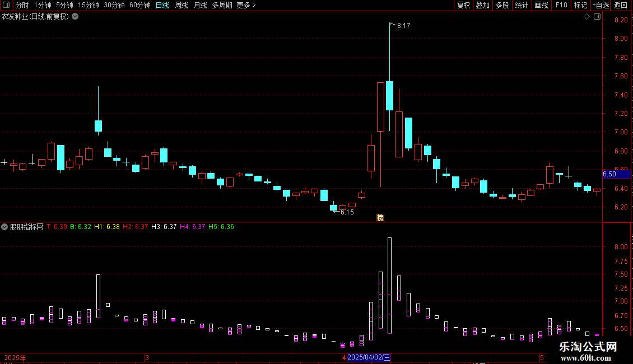Select the 1分钟 period
This screenshot has height=364, width=633.
43,5
